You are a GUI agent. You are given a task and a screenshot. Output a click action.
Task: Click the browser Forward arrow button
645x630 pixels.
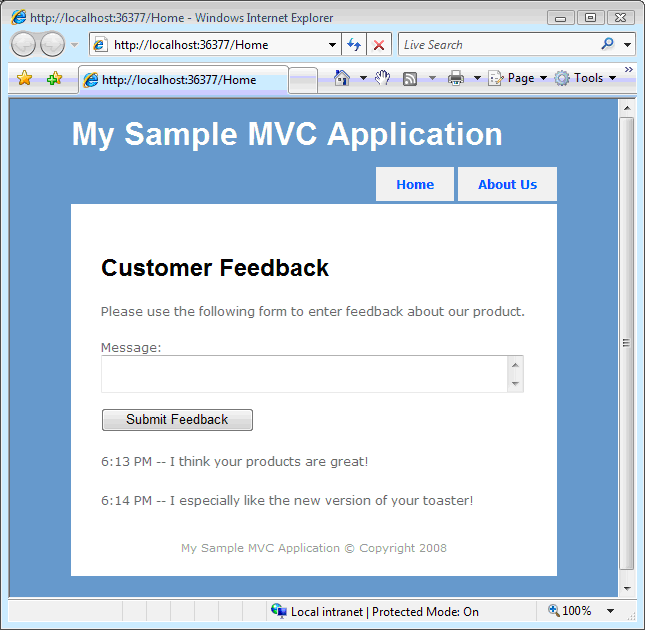(x=52, y=44)
